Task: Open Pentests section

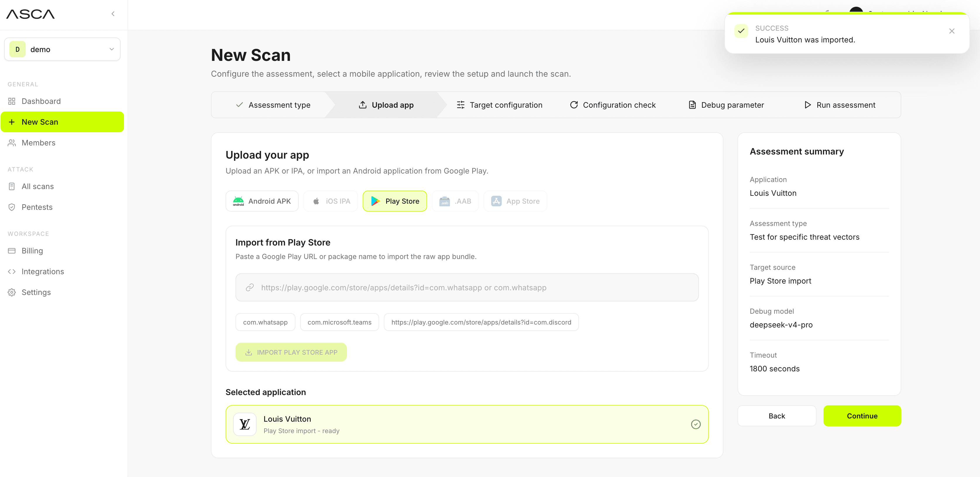Action: [62, 207]
